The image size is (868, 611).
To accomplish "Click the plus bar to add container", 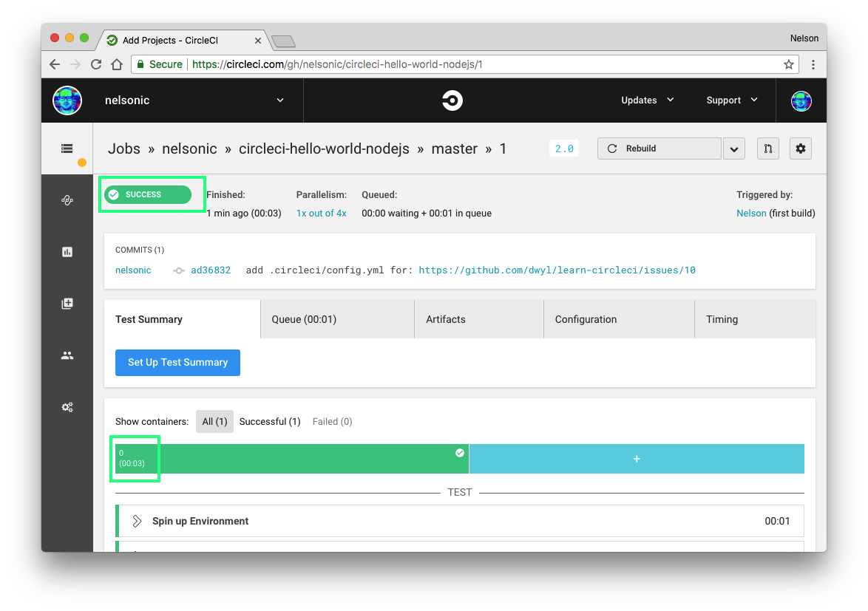I will [637, 459].
